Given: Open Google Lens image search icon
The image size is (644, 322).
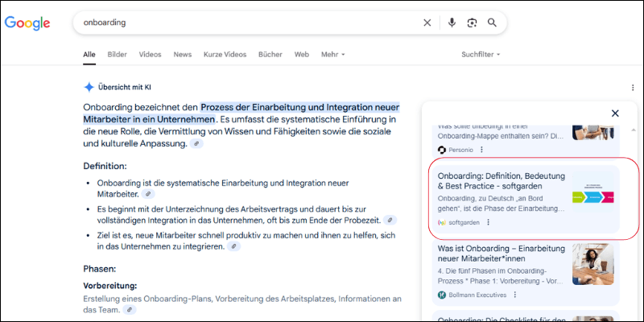Looking at the screenshot, I should coord(472,23).
